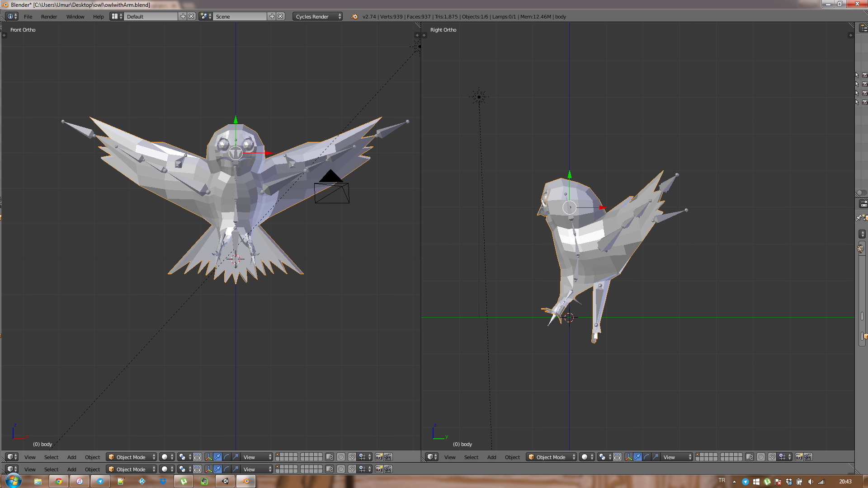Image resolution: width=868 pixels, height=488 pixels.
Task: Toggle snap magnet in Right Ortho header
Action: [x=772, y=457]
